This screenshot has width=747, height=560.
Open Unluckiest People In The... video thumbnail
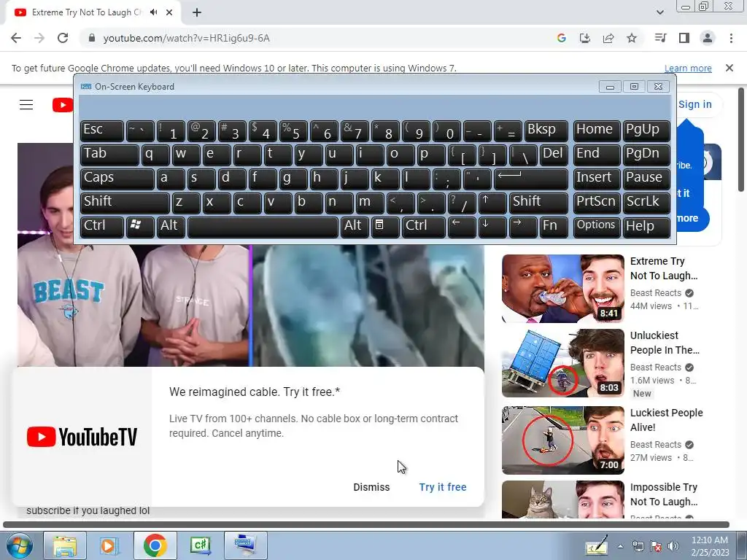(562, 363)
